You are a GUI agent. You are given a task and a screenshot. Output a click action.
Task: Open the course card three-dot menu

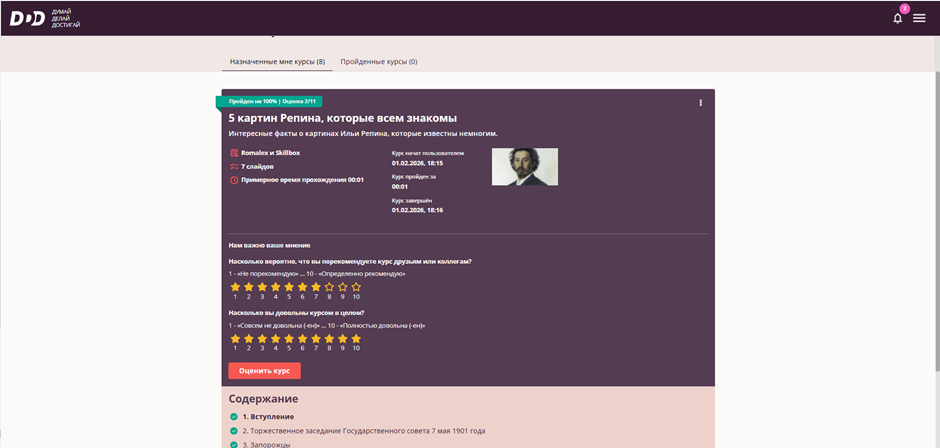click(700, 103)
